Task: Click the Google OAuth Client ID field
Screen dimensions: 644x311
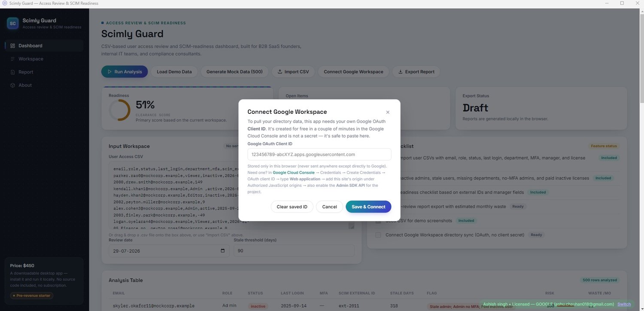Action: click(319, 154)
